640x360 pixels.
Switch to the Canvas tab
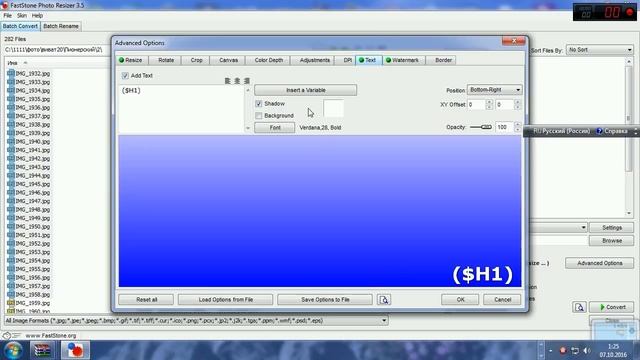click(x=228, y=60)
